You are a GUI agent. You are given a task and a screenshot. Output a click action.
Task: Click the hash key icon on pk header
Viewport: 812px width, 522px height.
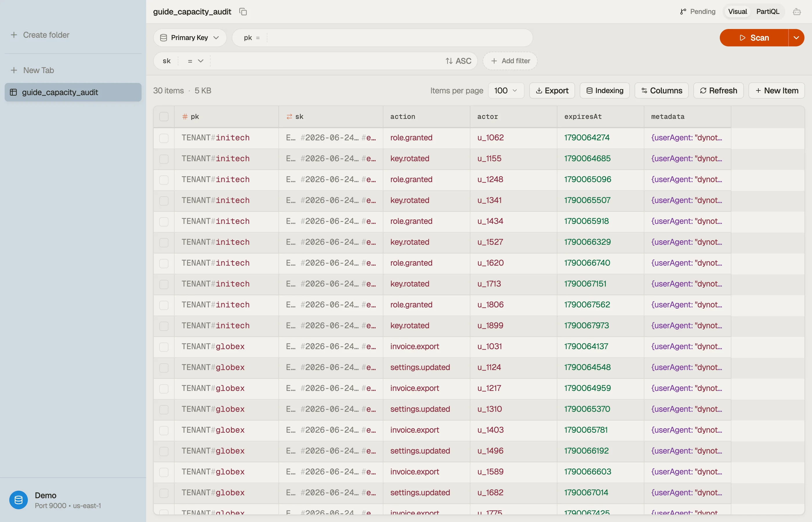(x=185, y=117)
